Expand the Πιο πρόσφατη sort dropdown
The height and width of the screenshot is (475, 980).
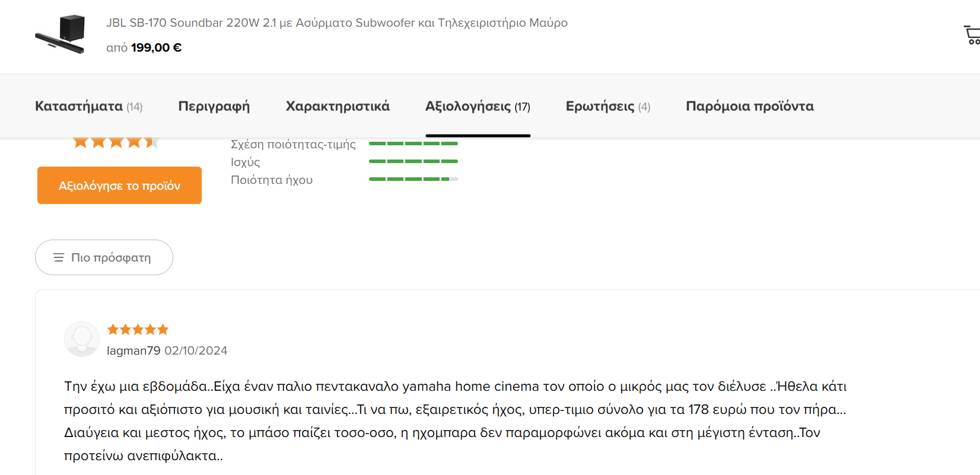104,257
